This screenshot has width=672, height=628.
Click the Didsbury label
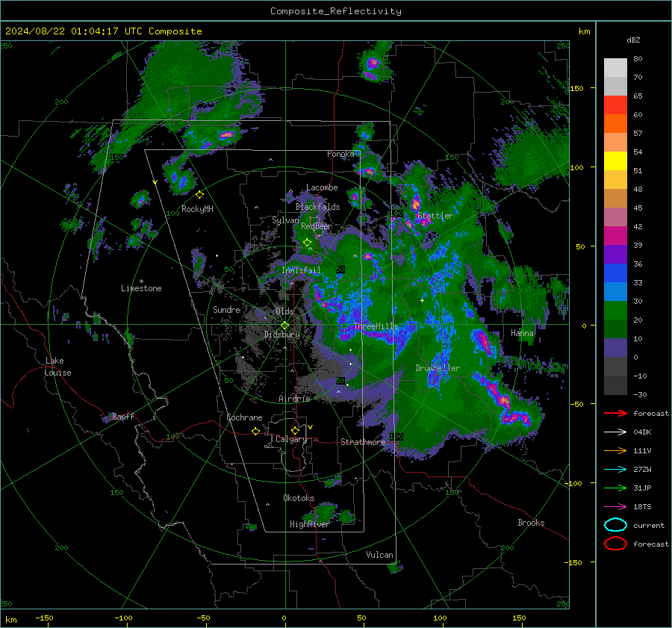coord(281,335)
